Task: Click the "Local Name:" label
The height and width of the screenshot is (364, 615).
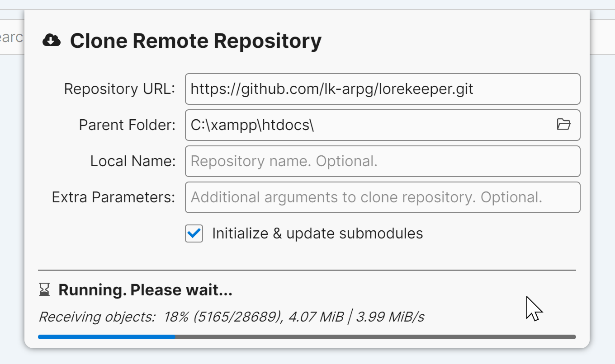Action: (133, 161)
